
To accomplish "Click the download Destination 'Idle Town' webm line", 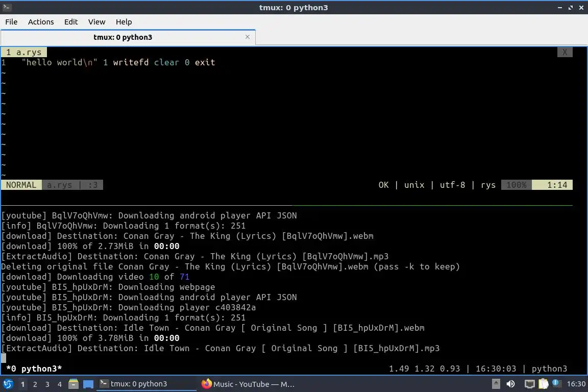I will [213, 328].
